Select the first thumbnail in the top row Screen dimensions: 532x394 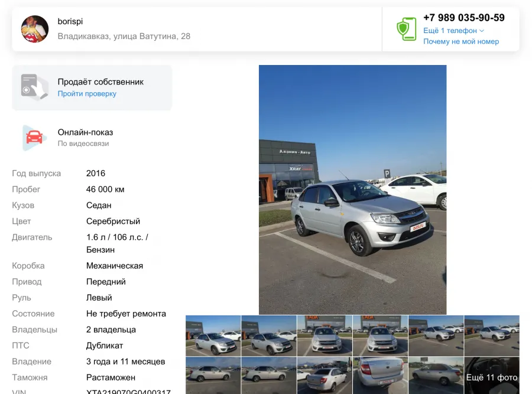point(213,336)
